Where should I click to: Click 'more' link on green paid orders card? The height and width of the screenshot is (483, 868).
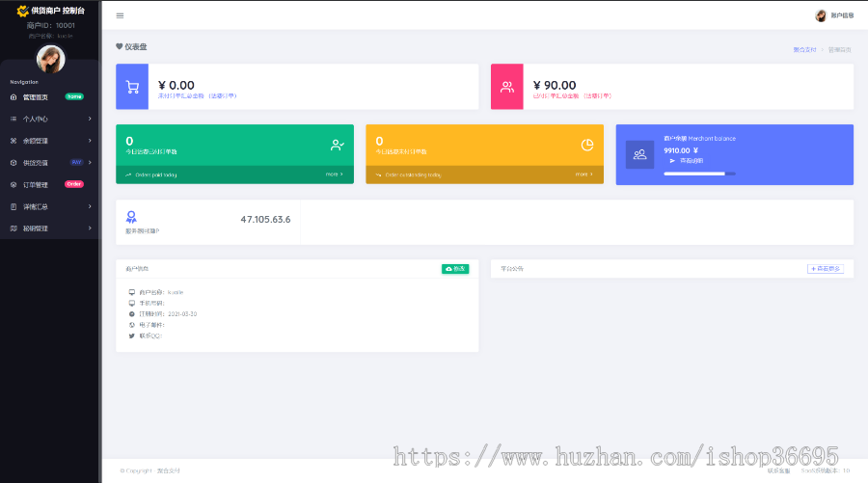pos(334,174)
